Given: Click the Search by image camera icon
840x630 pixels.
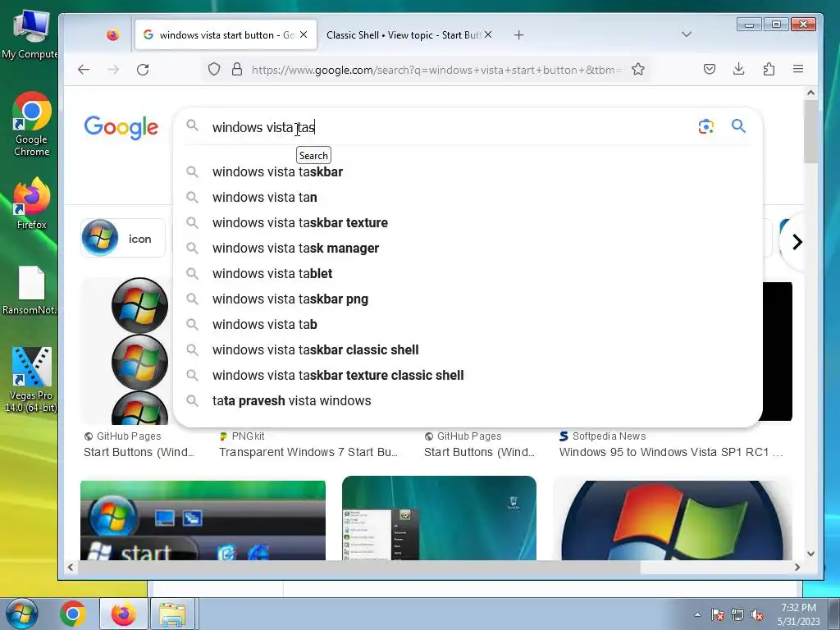Looking at the screenshot, I should 706,126.
